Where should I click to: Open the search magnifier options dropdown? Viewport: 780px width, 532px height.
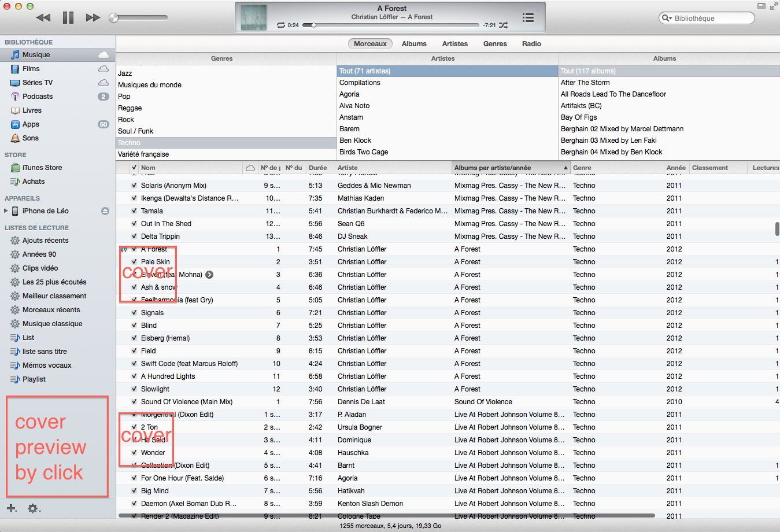click(667, 18)
